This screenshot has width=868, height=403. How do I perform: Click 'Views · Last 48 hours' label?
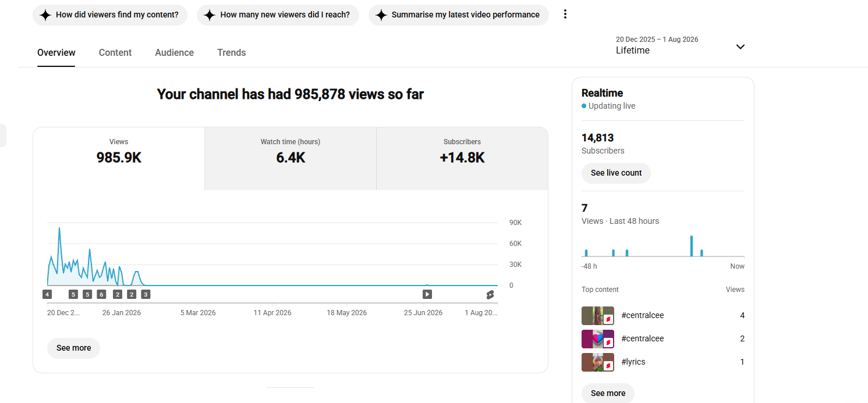coord(620,221)
